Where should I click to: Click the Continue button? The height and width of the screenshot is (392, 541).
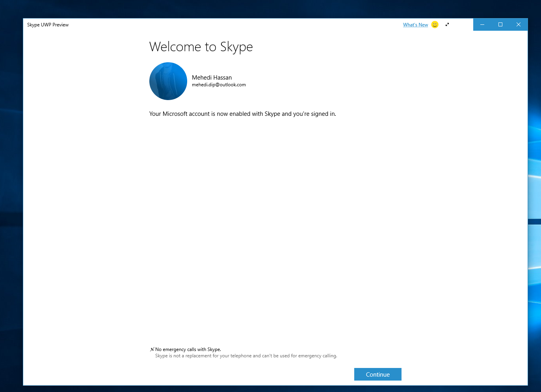point(377,374)
